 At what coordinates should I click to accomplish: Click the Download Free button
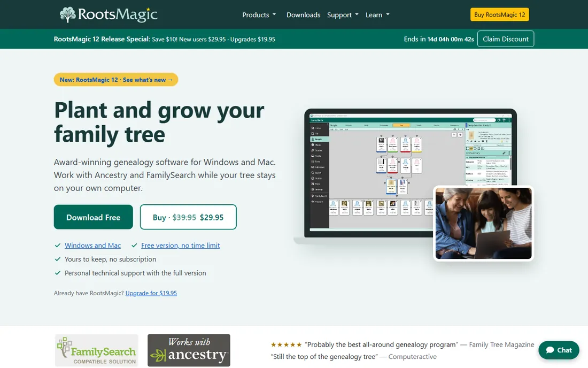pyautogui.click(x=94, y=217)
